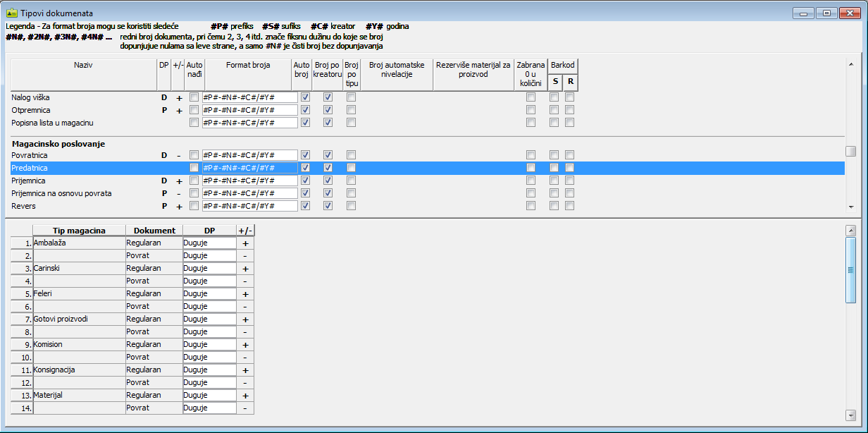
Task: Click Format broja field for Predatnica
Action: coord(249,168)
